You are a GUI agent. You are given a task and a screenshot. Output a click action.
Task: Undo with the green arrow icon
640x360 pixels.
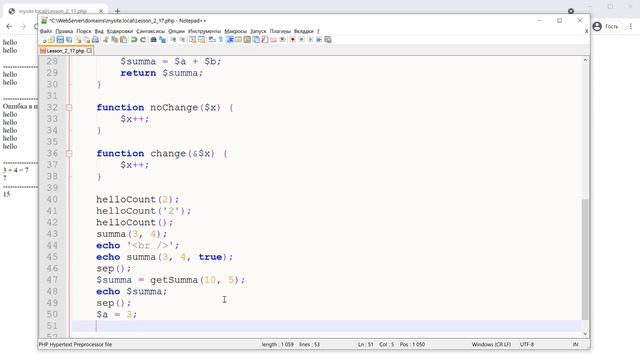tap(133, 40)
